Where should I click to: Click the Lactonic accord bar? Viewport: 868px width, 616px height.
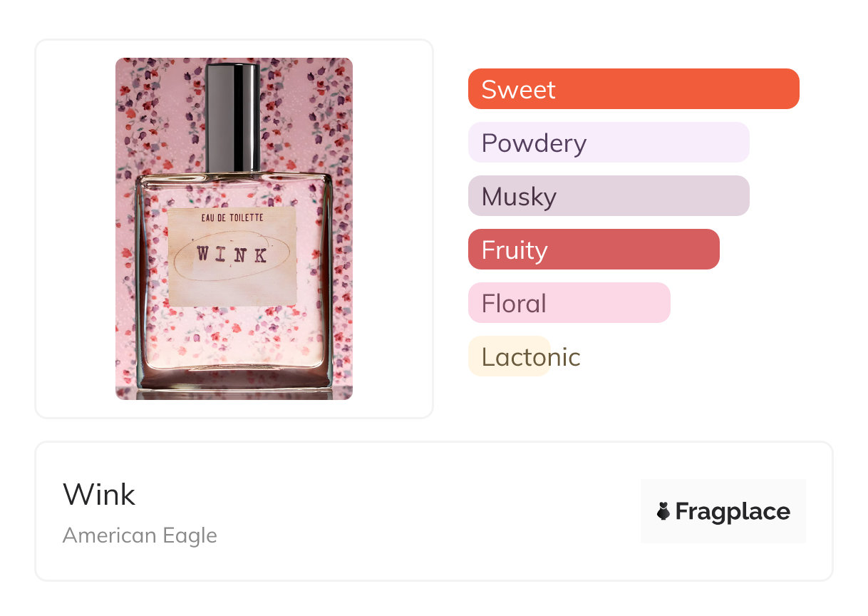510,356
